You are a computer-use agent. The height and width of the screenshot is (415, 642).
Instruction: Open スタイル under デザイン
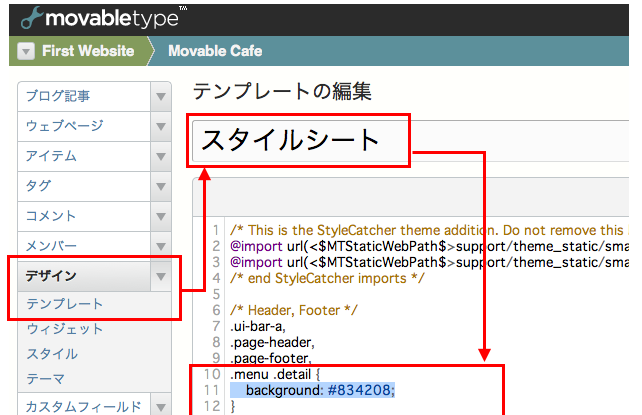point(52,354)
